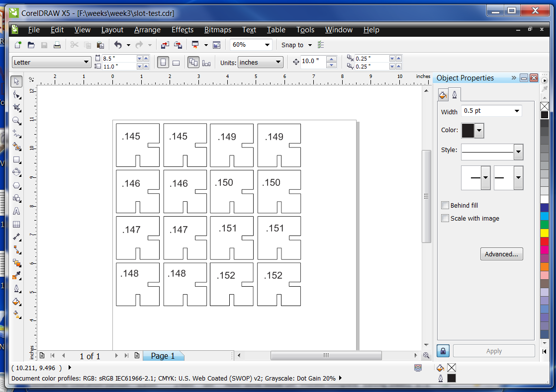
Task: Select the Zoom tool
Action: [x=16, y=121]
